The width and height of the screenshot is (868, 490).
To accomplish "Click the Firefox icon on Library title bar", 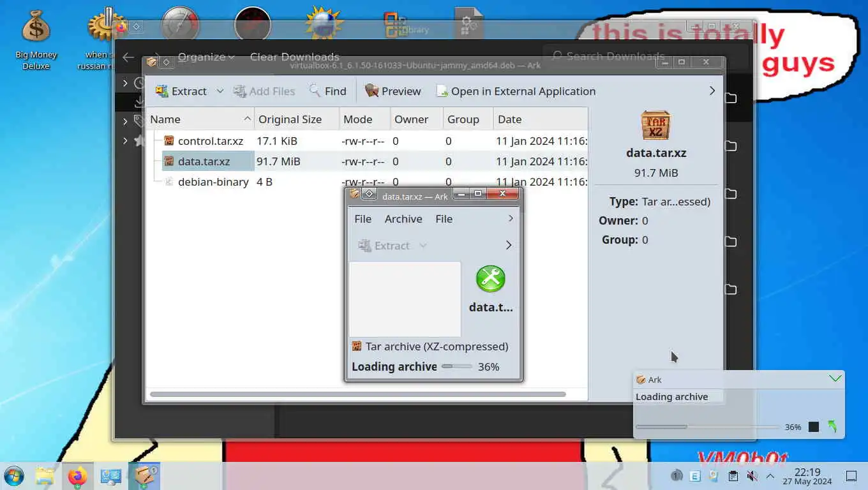I will (x=121, y=26).
